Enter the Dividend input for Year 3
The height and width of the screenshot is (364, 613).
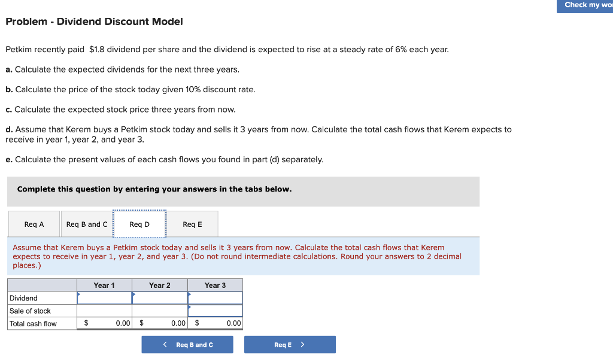point(216,298)
